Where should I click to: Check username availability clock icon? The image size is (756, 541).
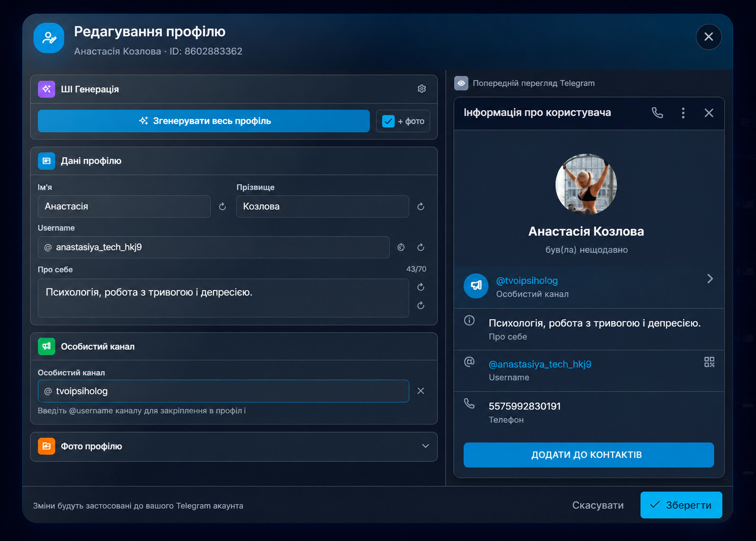pos(401,247)
